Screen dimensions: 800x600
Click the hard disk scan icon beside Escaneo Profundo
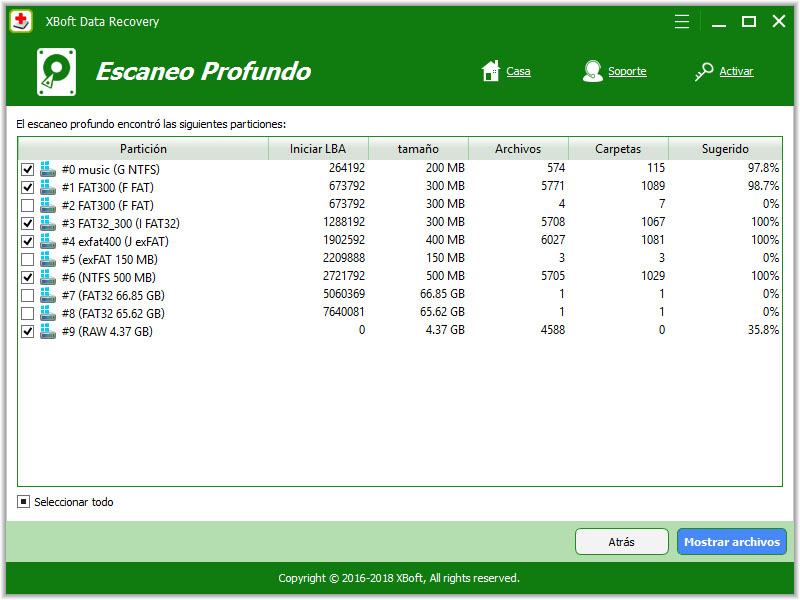click(57, 72)
